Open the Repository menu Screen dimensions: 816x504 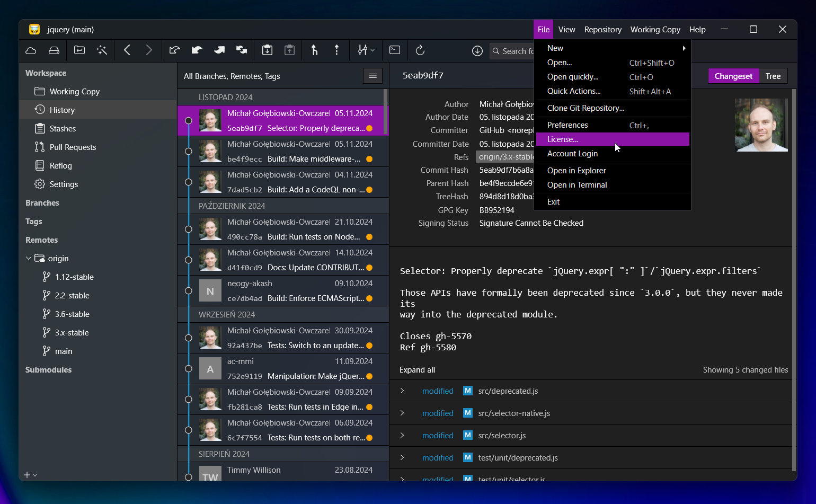point(602,29)
